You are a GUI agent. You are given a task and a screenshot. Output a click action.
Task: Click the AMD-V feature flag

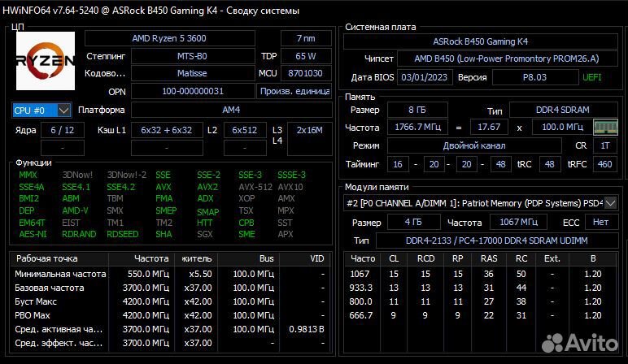76,210
